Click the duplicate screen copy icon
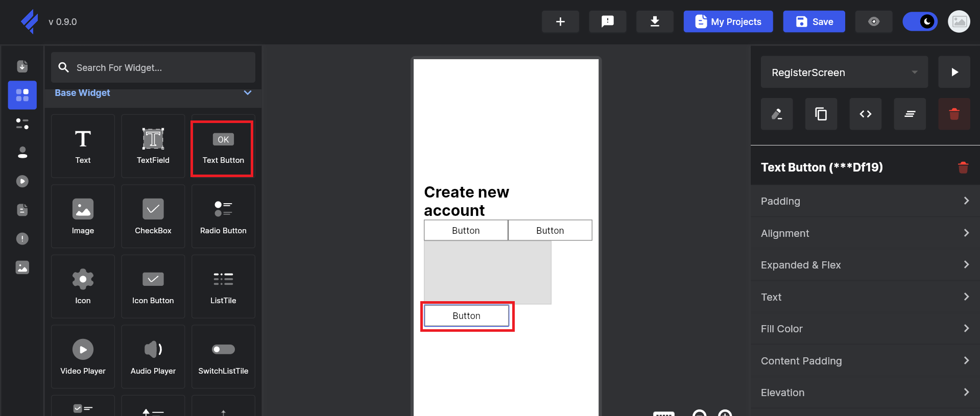 821,114
